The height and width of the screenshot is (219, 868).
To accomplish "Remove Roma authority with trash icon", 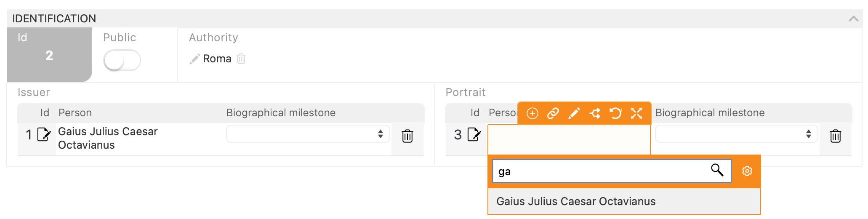I will pos(241,59).
